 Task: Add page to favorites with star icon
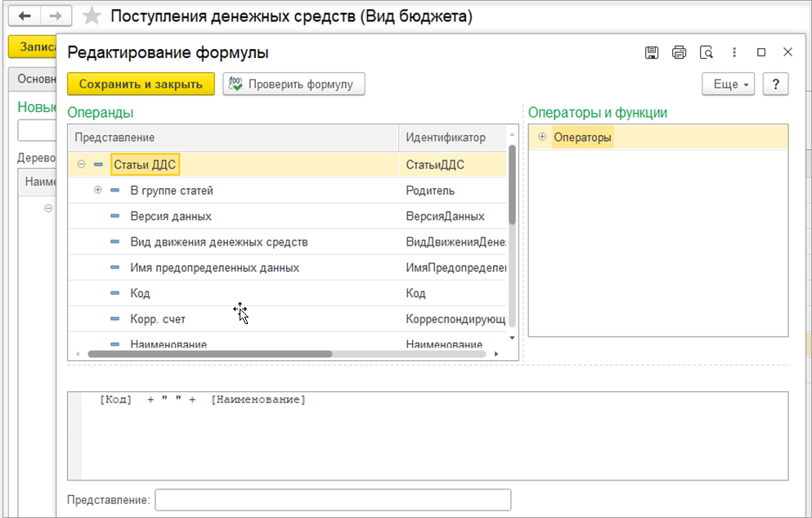click(93, 16)
